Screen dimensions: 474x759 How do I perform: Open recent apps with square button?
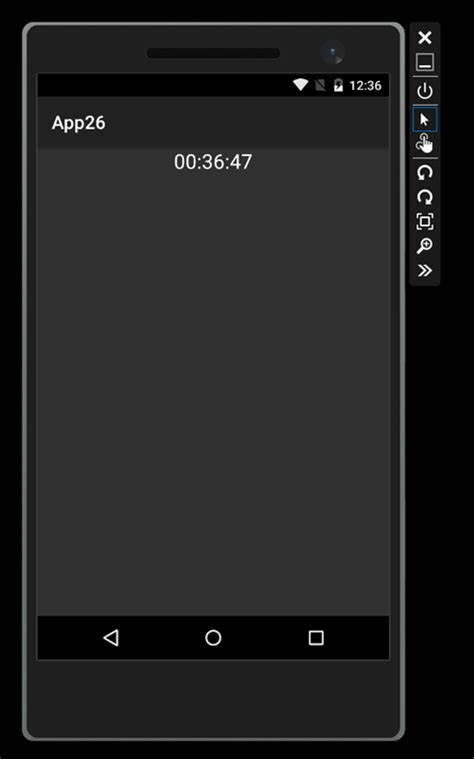316,638
